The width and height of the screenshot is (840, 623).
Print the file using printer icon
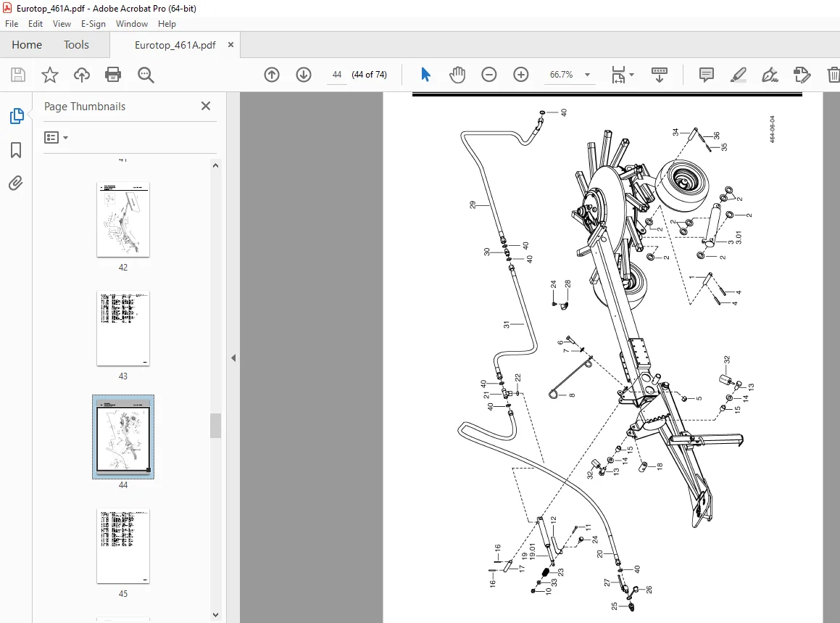click(x=113, y=75)
